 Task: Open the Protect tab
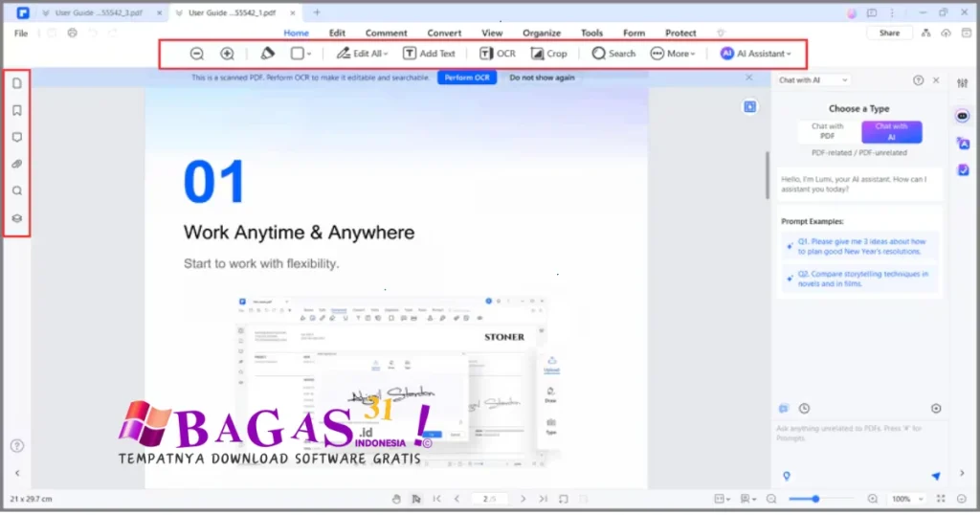coord(680,34)
